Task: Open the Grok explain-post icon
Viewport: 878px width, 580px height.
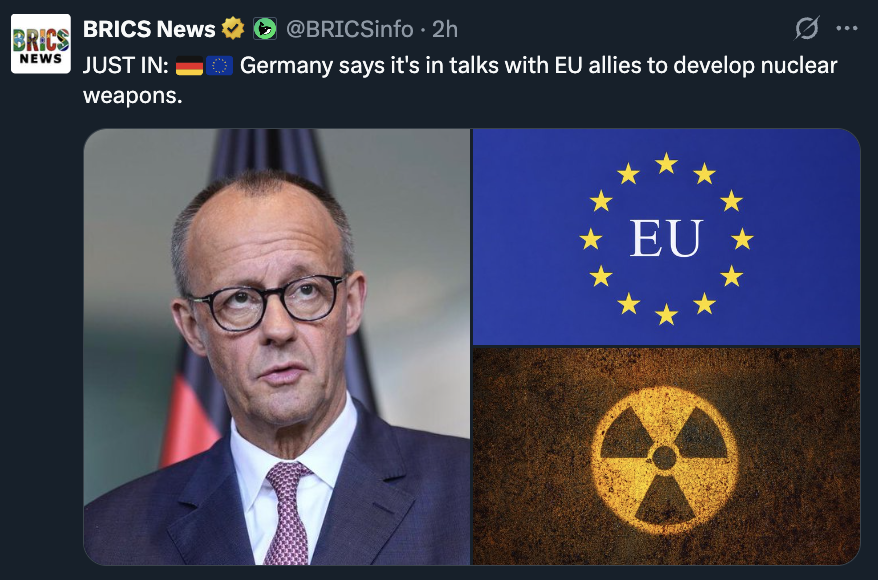Action: [x=807, y=28]
